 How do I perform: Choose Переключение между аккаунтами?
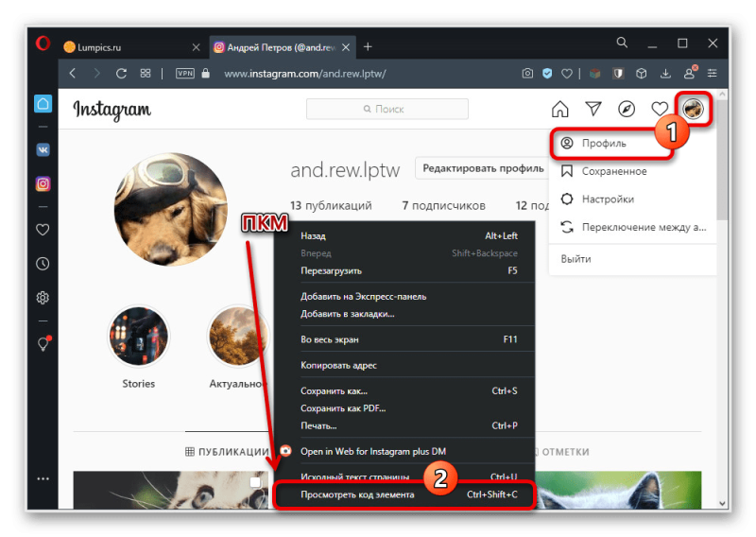pyautogui.click(x=632, y=227)
